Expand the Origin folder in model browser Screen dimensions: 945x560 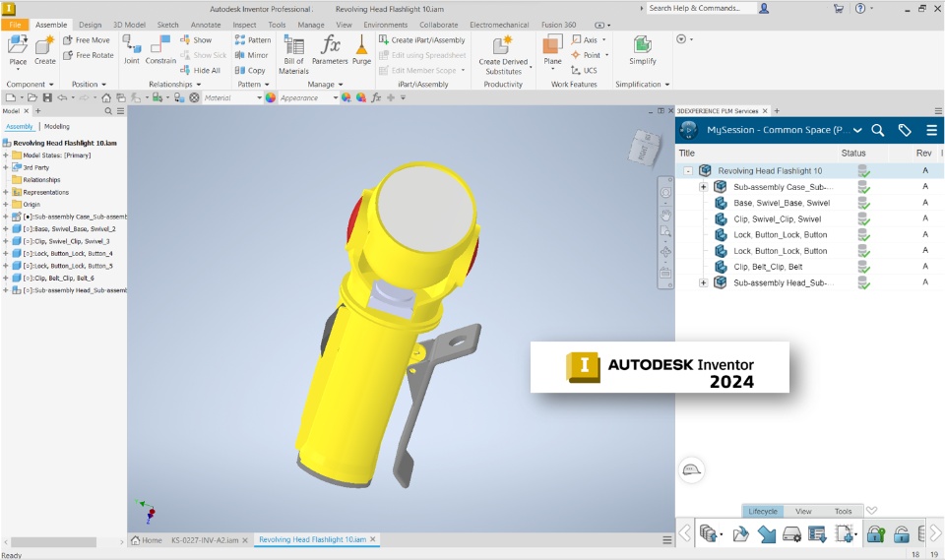pos(6,205)
